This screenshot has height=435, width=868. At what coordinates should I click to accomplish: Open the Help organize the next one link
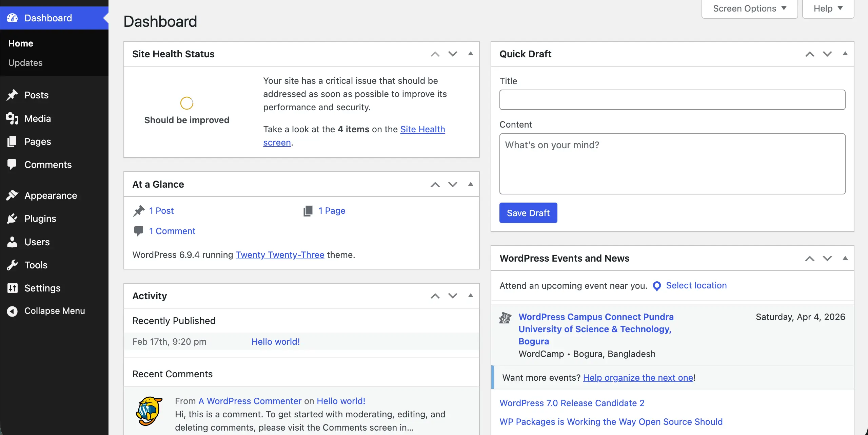click(638, 378)
